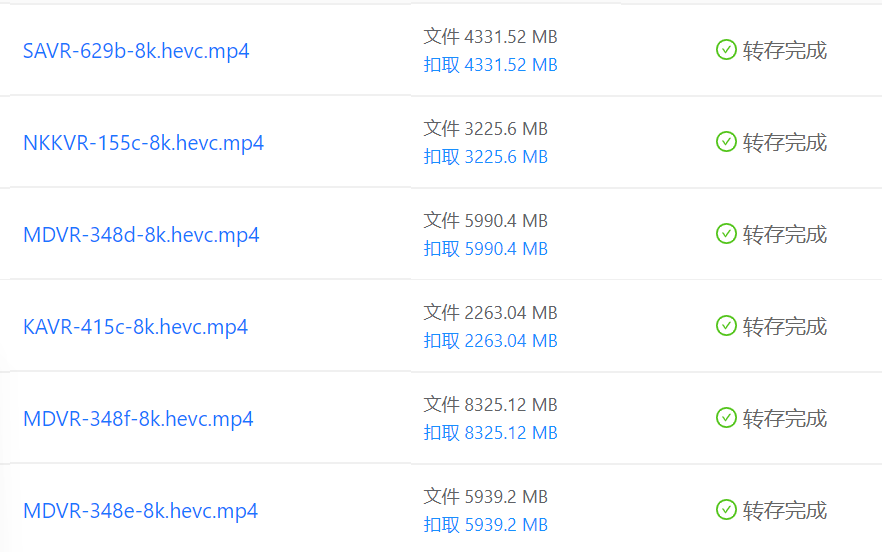Click green checkmark icon for MDVR-348e row

click(726, 510)
